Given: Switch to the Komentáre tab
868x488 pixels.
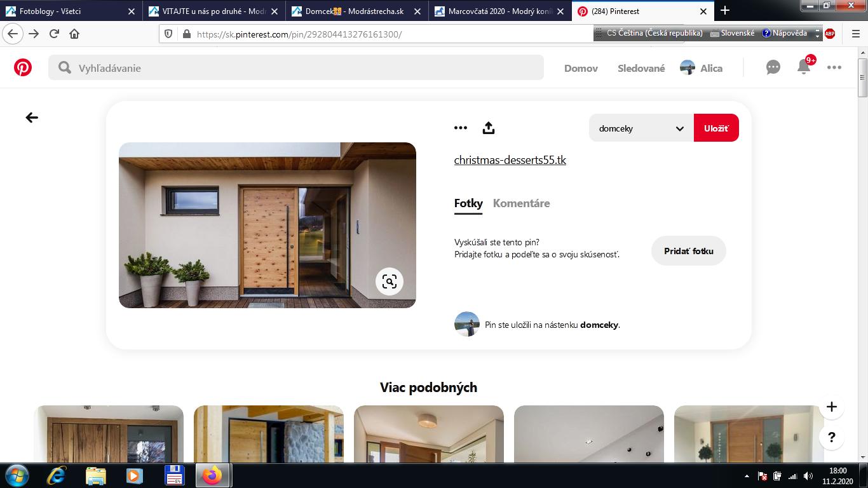Looking at the screenshot, I should [521, 203].
